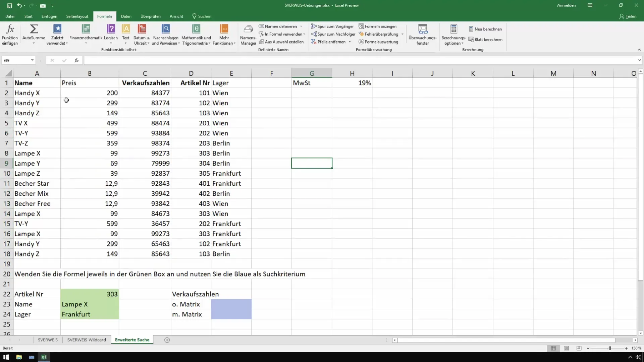Click Spur zum Vorgänger
The width and height of the screenshot is (644, 362).
pyautogui.click(x=332, y=26)
